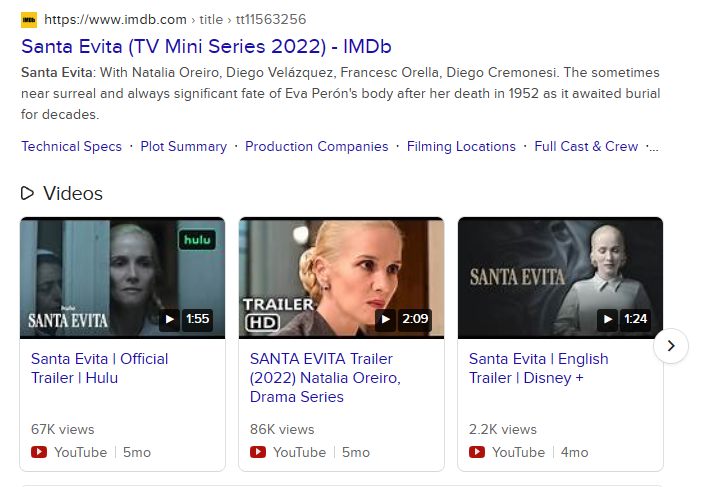Screen dimensions: 706x487
Task: Open the Hulu official trailer thumbnail
Action: [x=122, y=278]
